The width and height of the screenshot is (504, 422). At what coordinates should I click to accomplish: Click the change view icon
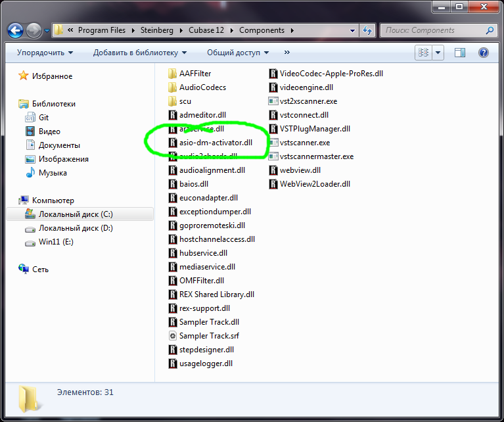point(424,53)
